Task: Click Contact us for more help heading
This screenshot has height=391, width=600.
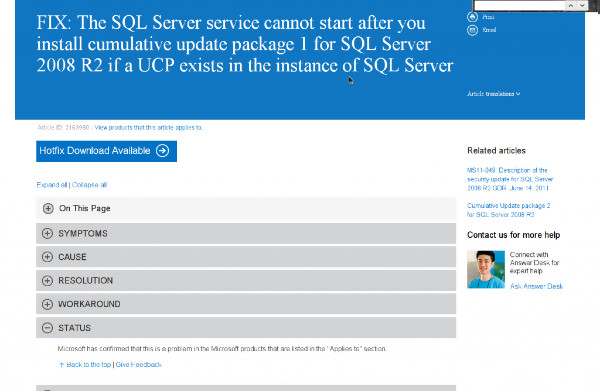Action: pyautogui.click(x=513, y=235)
